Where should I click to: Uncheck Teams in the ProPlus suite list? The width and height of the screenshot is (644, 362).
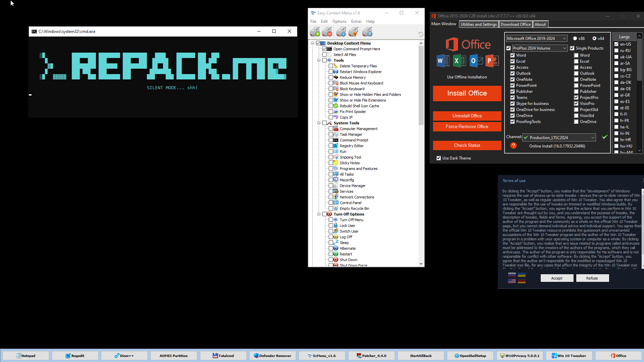(513, 98)
